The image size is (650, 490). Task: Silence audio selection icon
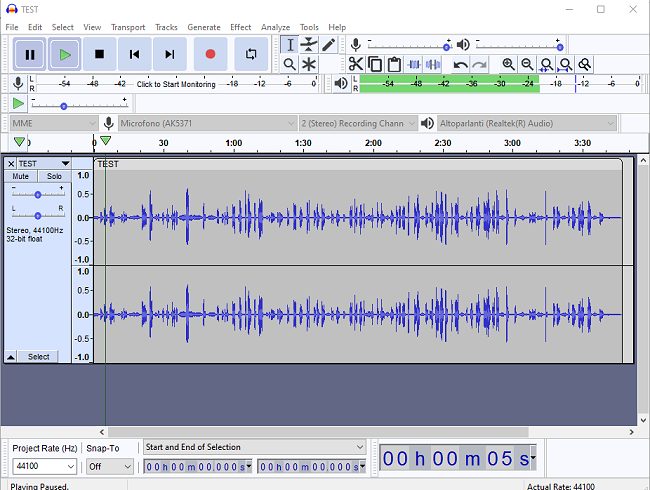point(433,64)
